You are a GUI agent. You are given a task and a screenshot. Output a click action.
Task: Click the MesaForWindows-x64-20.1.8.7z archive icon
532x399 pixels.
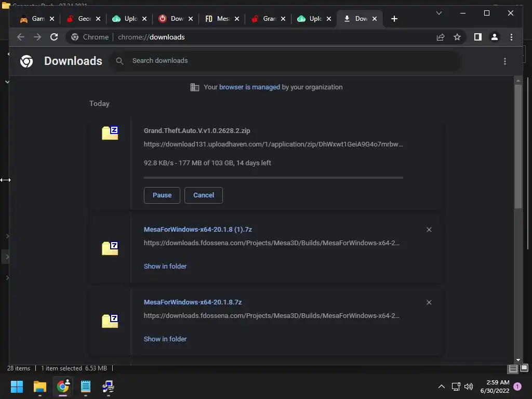[x=110, y=321]
